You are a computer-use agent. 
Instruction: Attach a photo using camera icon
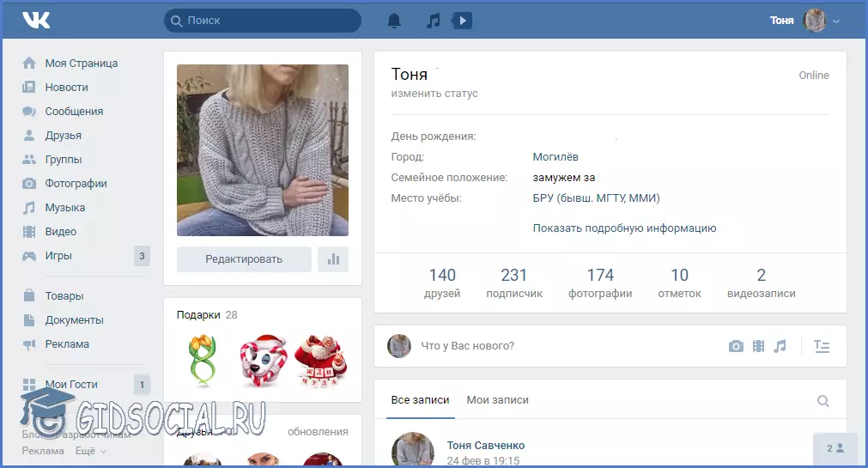[736, 346]
